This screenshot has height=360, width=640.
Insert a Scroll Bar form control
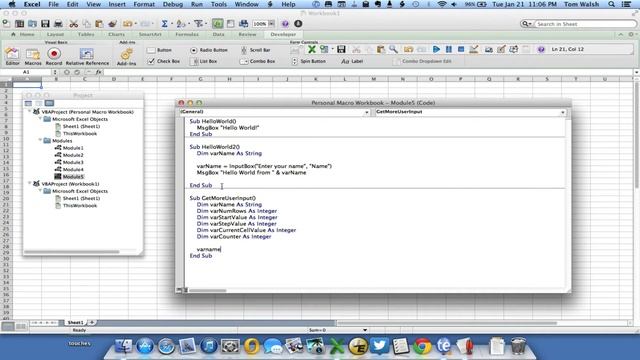(256, 50)
